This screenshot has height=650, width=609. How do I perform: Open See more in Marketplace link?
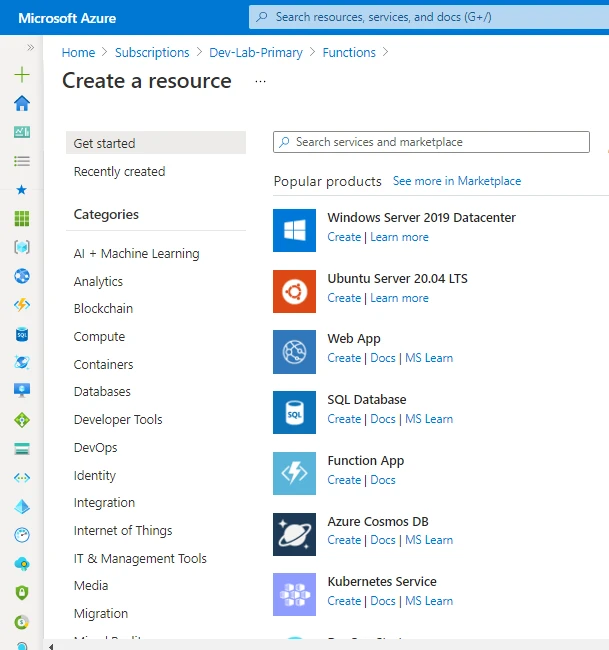(457, 181)
